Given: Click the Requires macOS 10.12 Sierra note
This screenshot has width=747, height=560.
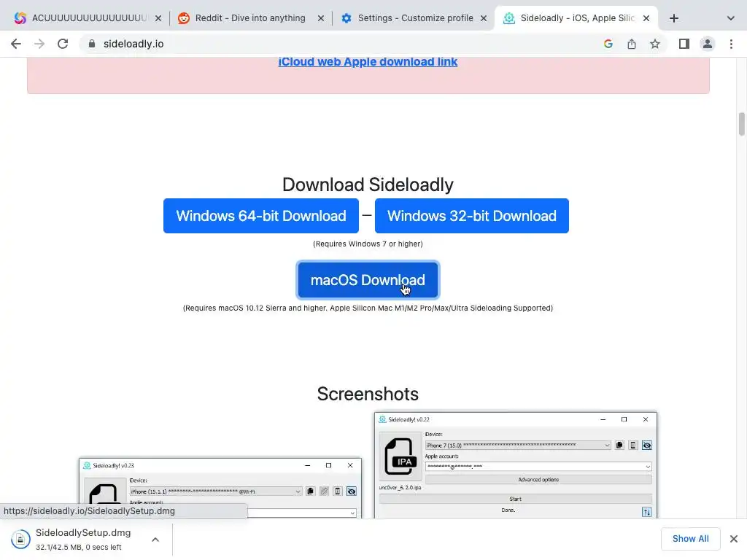Looking at the screenshot, I should [368, 308].
